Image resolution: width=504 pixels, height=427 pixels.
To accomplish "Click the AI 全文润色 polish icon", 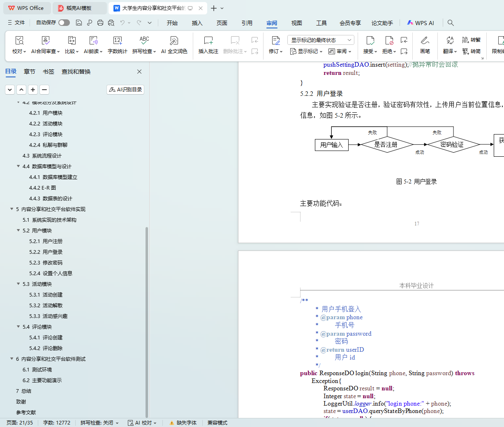I will click(x=174, y=41).
